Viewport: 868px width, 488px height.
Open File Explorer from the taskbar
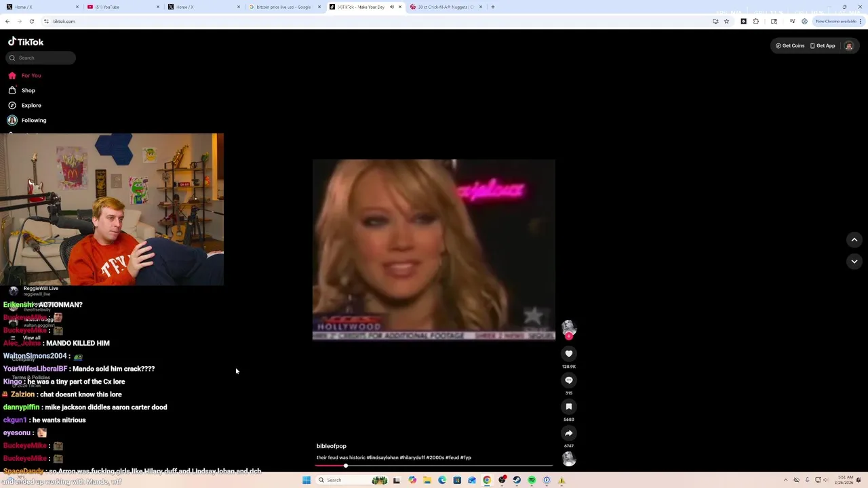[427, 480]
